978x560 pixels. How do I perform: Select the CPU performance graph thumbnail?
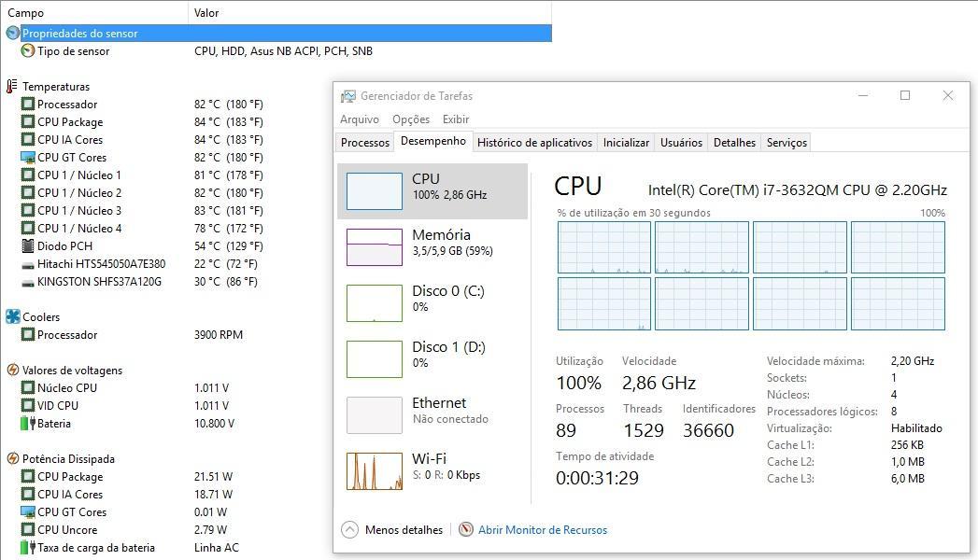[x=375, y=190]
